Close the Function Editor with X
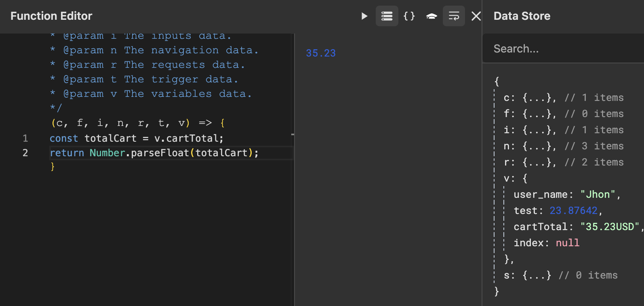The image size is (644, 306). [x=476, y=16]
